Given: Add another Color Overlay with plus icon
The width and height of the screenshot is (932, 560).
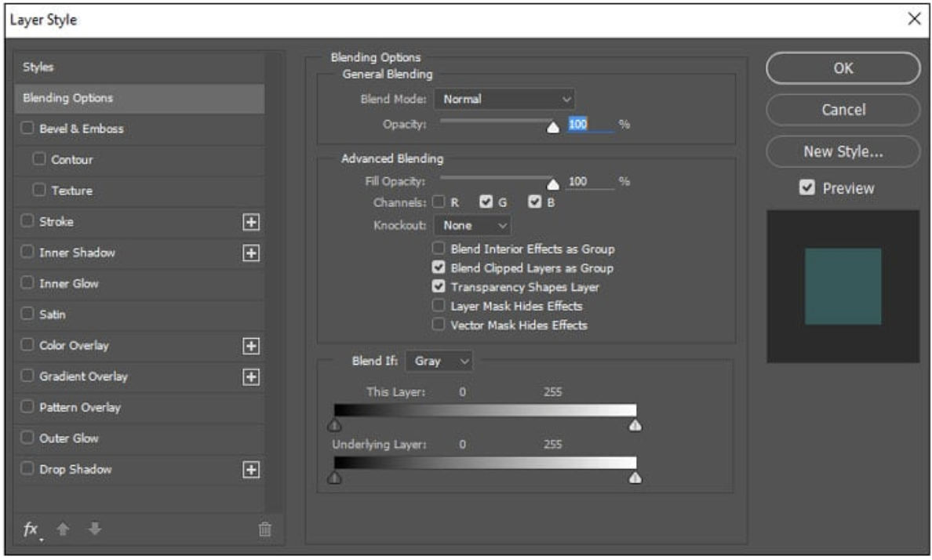Looking at the screenshot, I should click(x=251, y=346).
